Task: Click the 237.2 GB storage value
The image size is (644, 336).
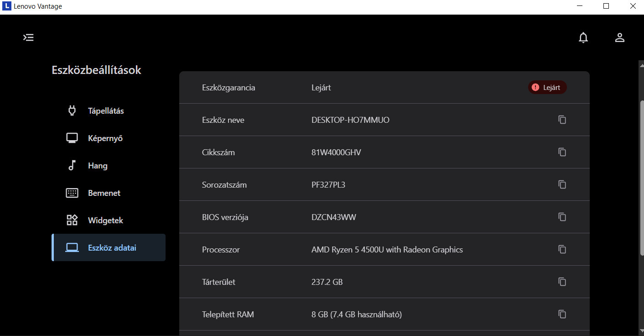Action: [x=327, y=282]
